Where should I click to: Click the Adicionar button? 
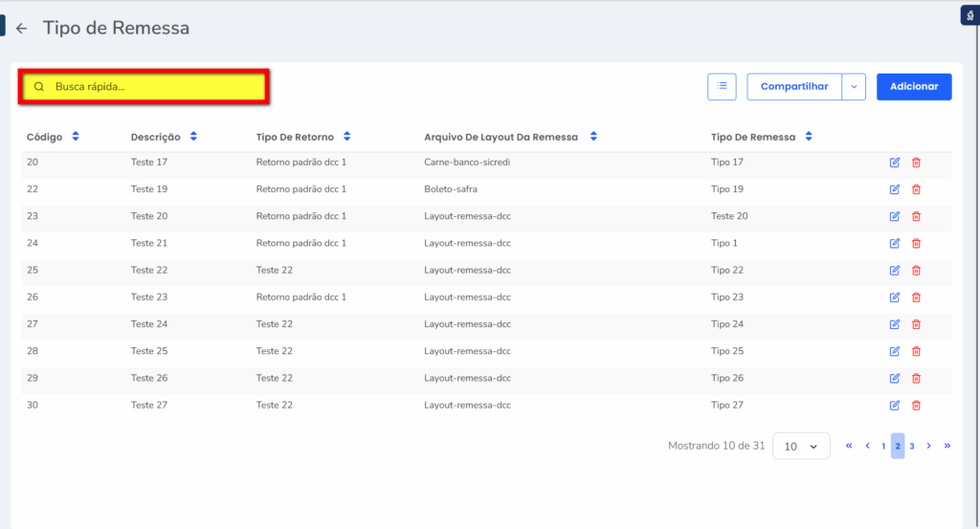(914, 86)
